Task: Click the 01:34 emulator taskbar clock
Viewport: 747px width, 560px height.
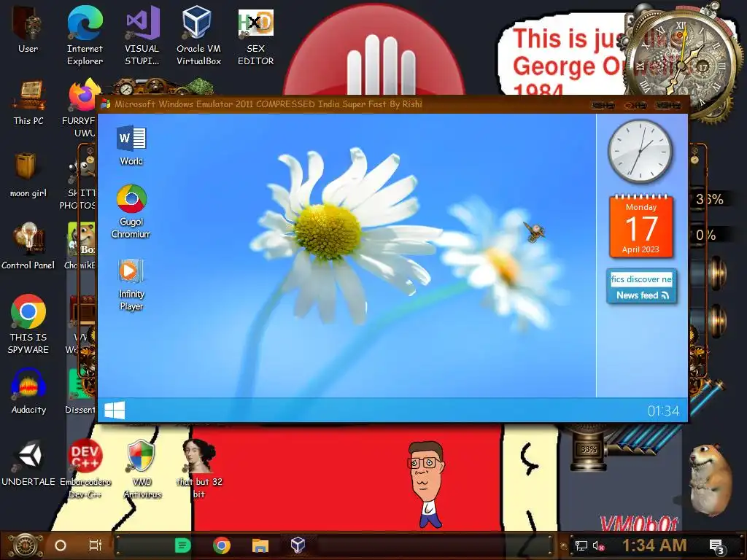Action: [663, 411]
